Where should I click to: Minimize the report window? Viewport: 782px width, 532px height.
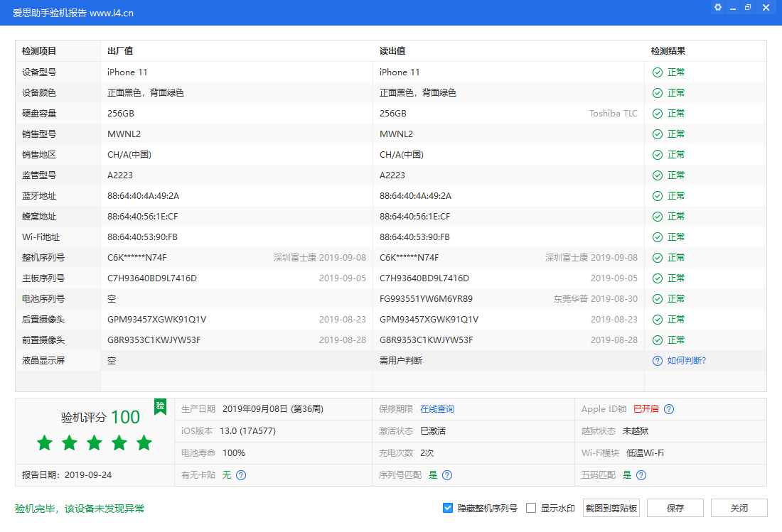coord(733,8)
